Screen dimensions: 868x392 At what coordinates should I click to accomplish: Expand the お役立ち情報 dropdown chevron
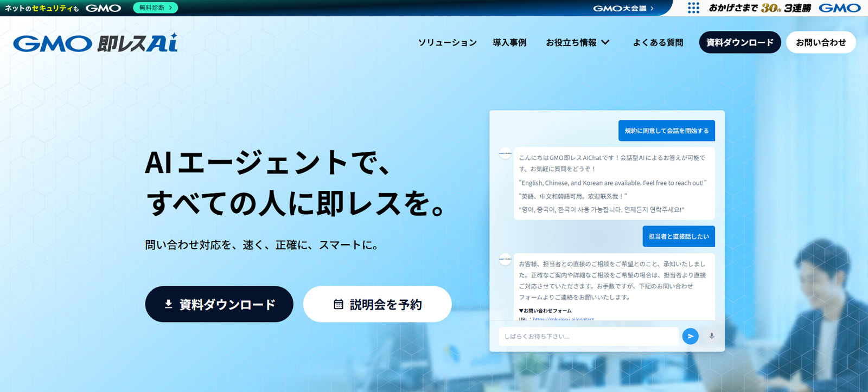click(605, 42)
